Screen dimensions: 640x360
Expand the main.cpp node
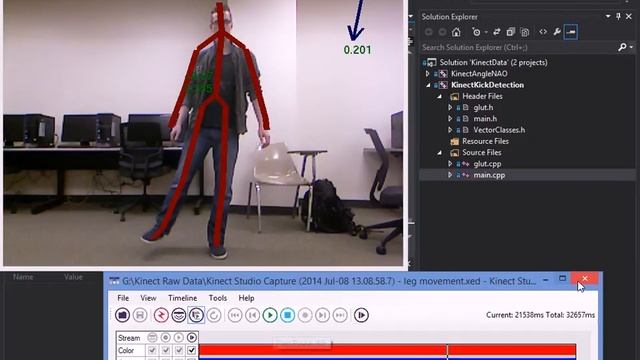[x=450, y=175]
